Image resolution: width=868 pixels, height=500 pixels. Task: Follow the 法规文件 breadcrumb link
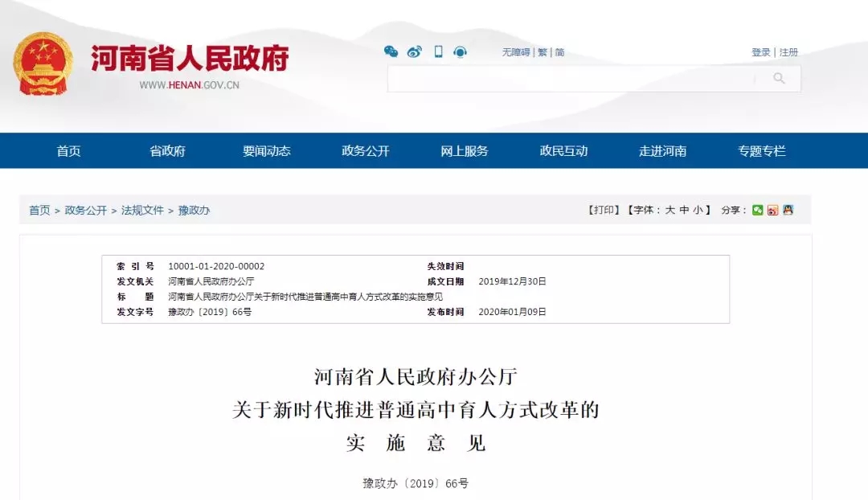(x=142, y=210)
